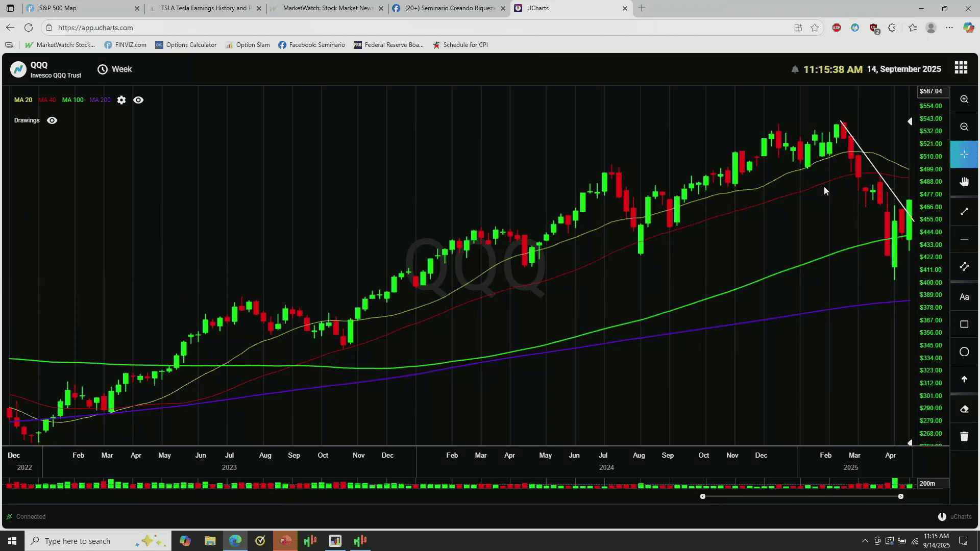Select the crosshair cursor tool
The image size is (980, 551).
(964, 154)
